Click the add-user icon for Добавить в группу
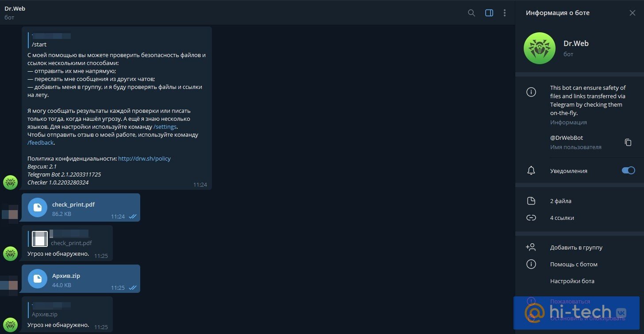Image resolution: width=644 pixels, height=334 pixels. (x=531, y=247)
